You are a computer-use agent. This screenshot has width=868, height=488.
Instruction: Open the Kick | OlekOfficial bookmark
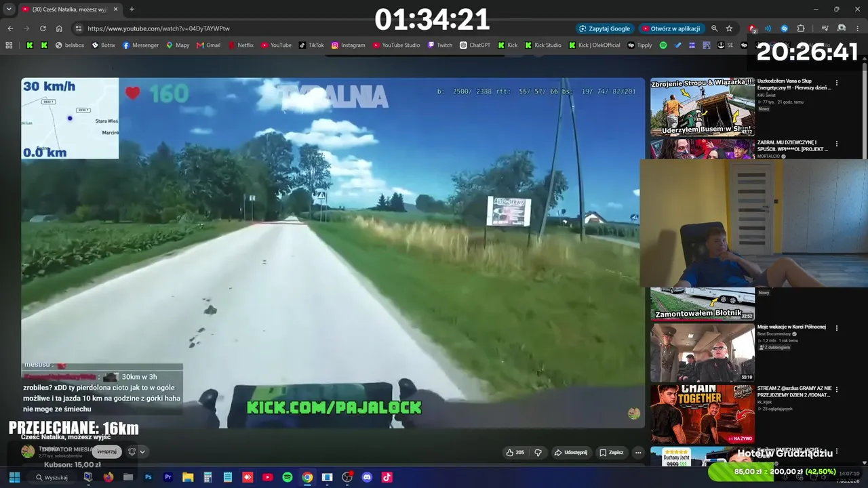595,45
